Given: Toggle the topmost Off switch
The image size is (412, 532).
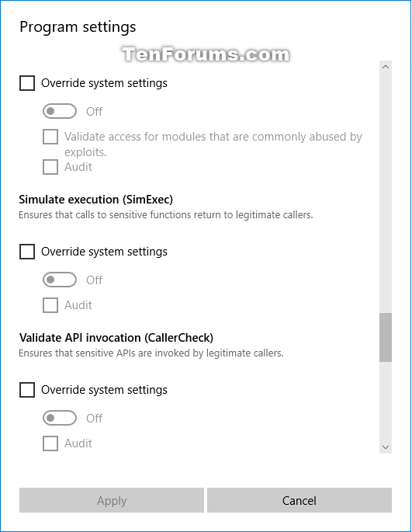Looking at the screenshot, I should (x=60, y=111).
